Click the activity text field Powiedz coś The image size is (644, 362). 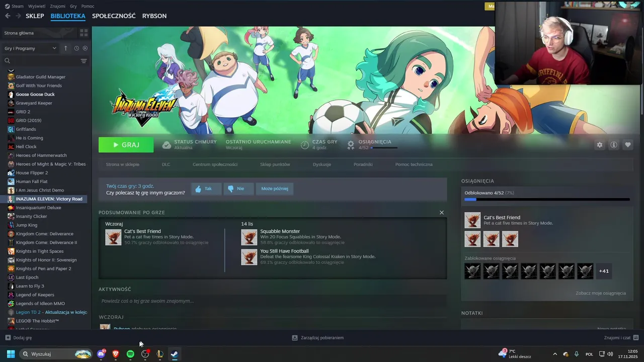point(273,301)
